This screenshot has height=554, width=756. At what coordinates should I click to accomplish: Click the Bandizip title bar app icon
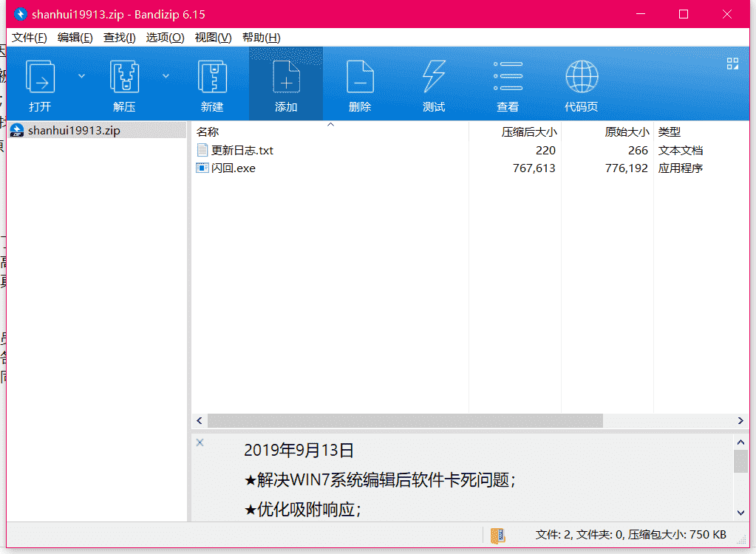click(20, 14)
